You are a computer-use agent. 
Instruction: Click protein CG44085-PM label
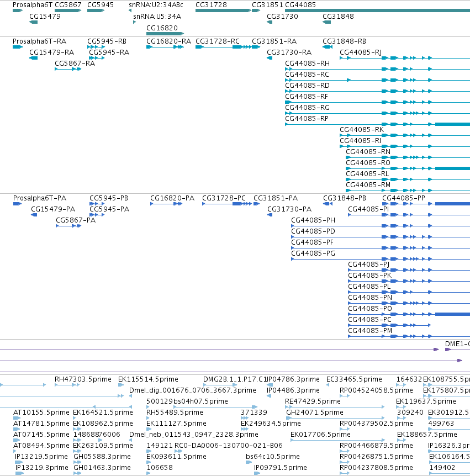tap(370, 331)
